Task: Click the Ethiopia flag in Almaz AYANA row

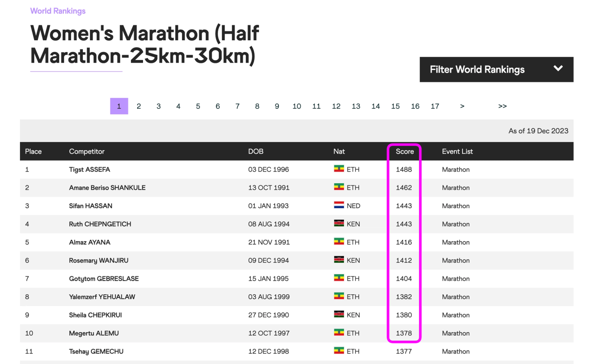Action: (x=339, y=241)
